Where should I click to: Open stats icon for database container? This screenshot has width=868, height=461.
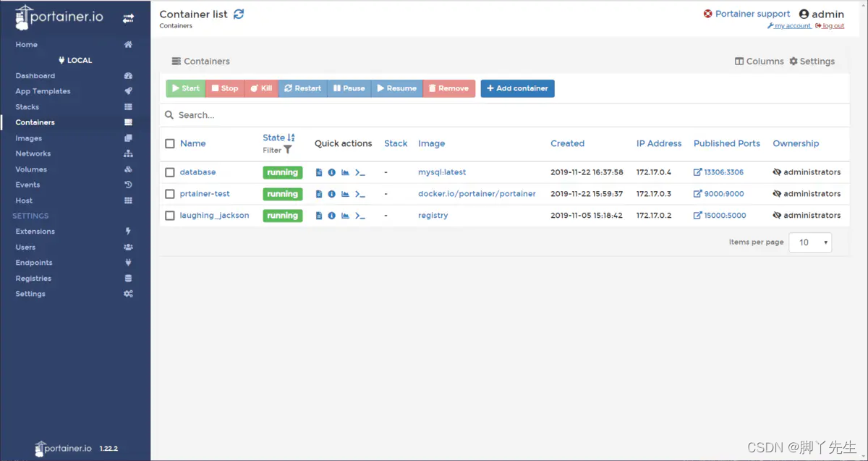point(345,172)
